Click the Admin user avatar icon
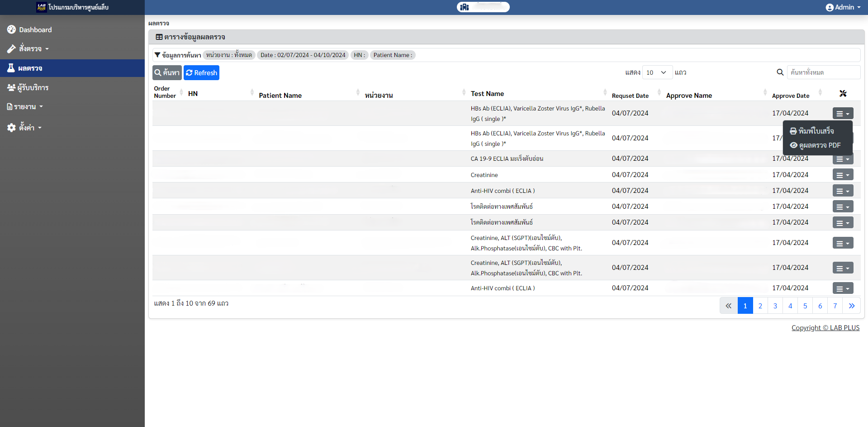Viewport: 868px width, 427px height. pyautogui.click(x=829, y=7)
